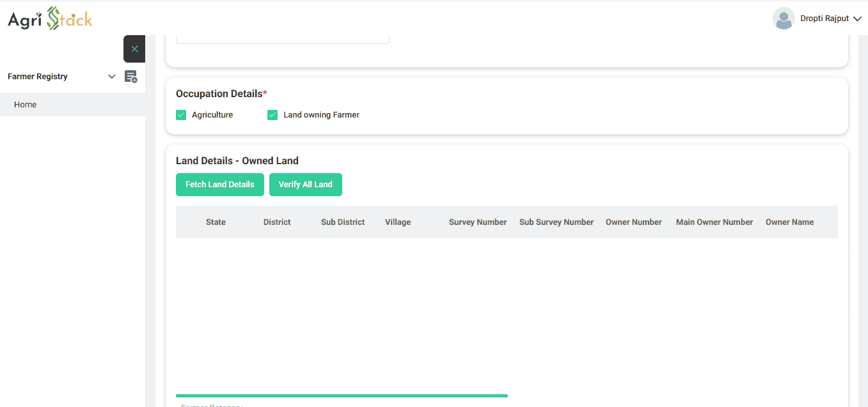Click the District column header
Viewport: 868px width, 407px height.
[277, 222]
